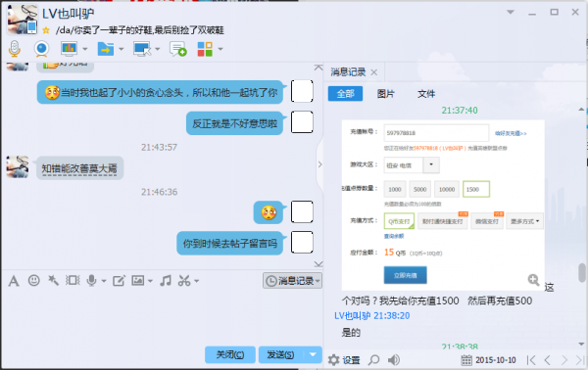Switch to the 图片 tab
The image size is (588, 370).
click(385, 94)
